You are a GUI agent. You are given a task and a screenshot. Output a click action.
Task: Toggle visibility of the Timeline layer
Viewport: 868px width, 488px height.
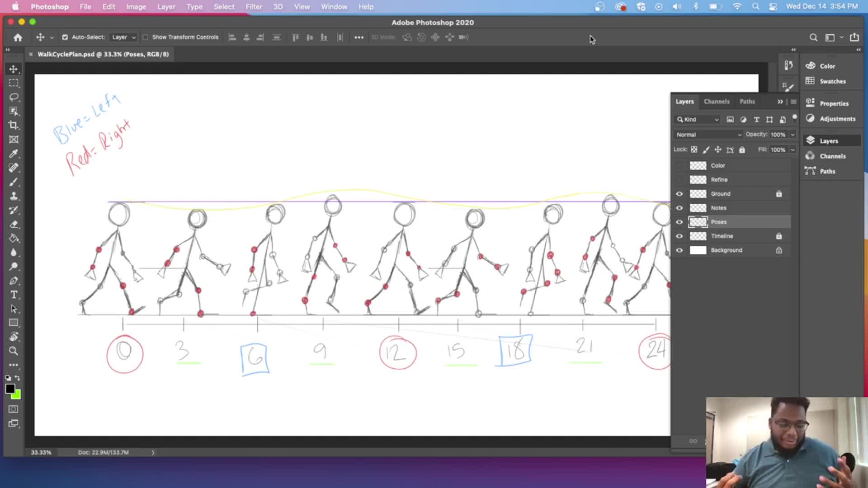[679, 236]
